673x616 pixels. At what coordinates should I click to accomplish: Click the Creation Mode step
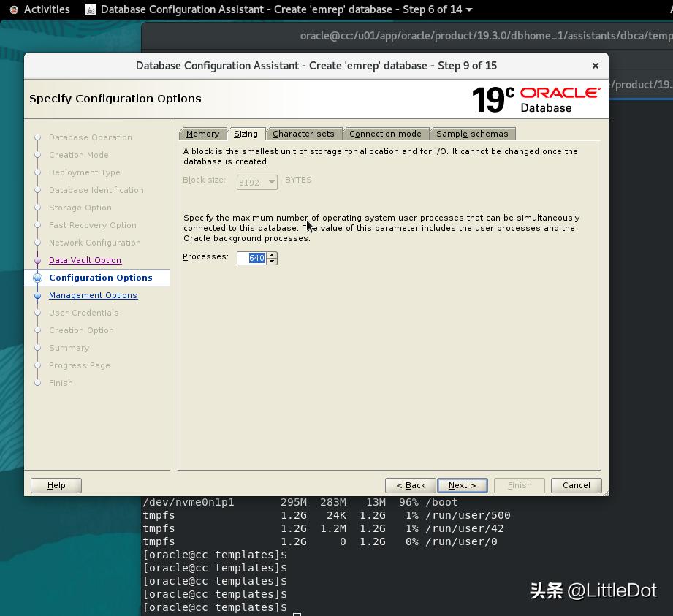pyautogui.click(x=78, y=155)
